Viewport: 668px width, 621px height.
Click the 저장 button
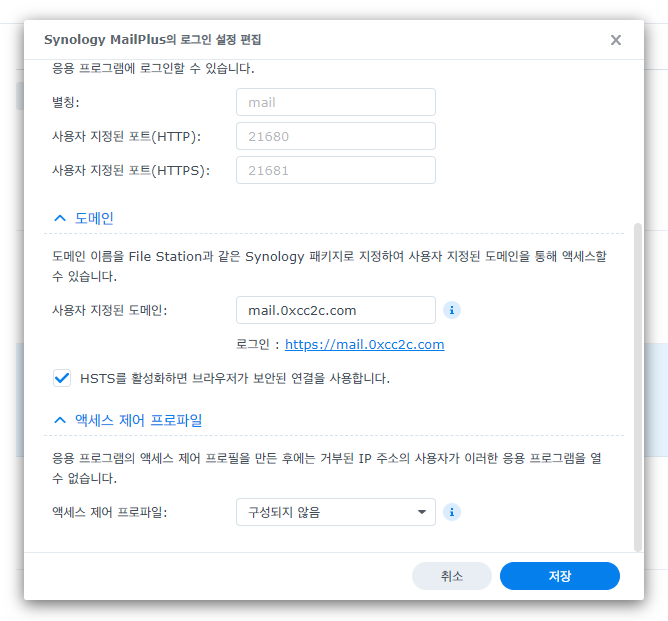(559, 576)
